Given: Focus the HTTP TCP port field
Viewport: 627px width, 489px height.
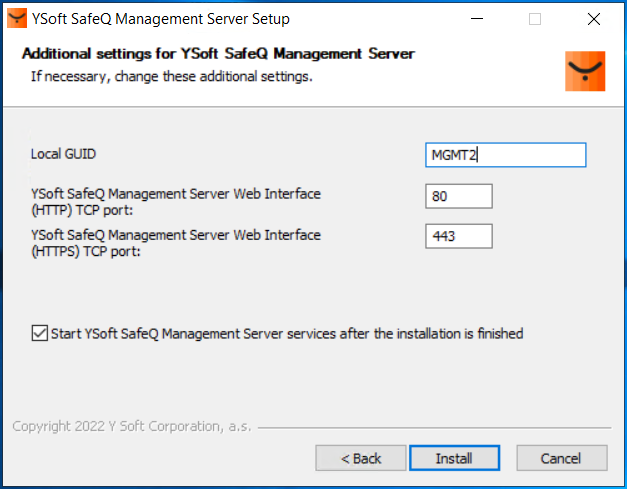Looking at the screenshot, I should click(459, 196).
